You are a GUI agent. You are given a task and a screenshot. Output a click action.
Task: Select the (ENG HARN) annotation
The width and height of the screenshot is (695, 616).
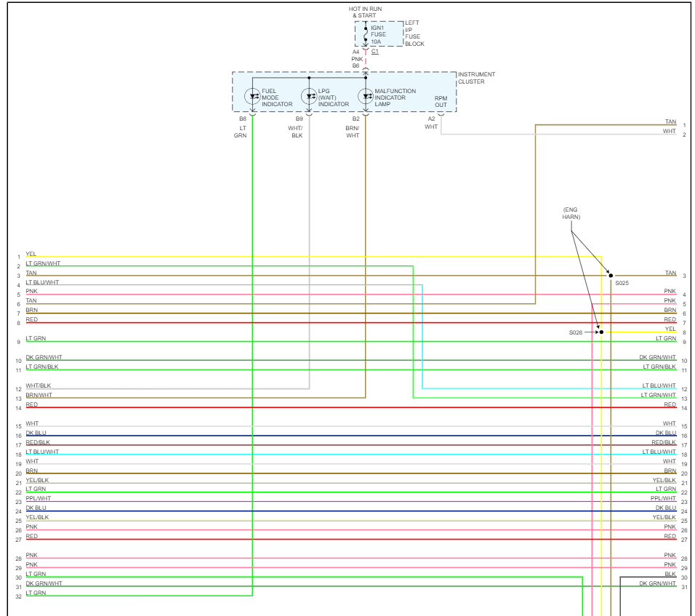pos(571,213)
